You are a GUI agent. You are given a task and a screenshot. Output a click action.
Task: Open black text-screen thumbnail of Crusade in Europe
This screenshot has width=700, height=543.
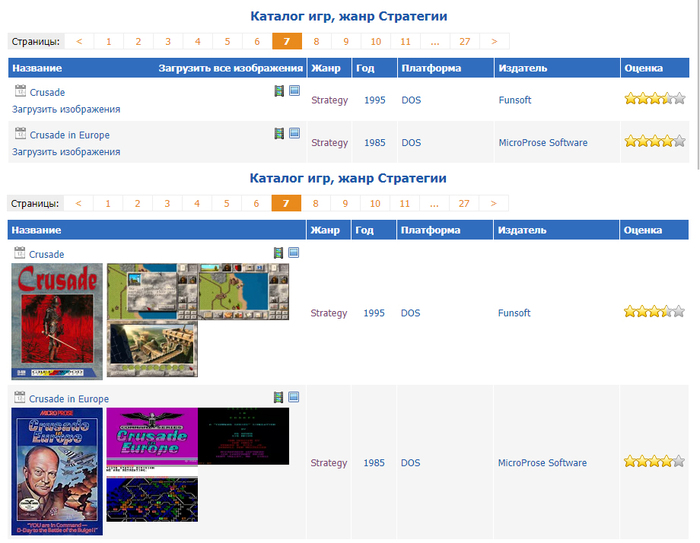[244, 436]
